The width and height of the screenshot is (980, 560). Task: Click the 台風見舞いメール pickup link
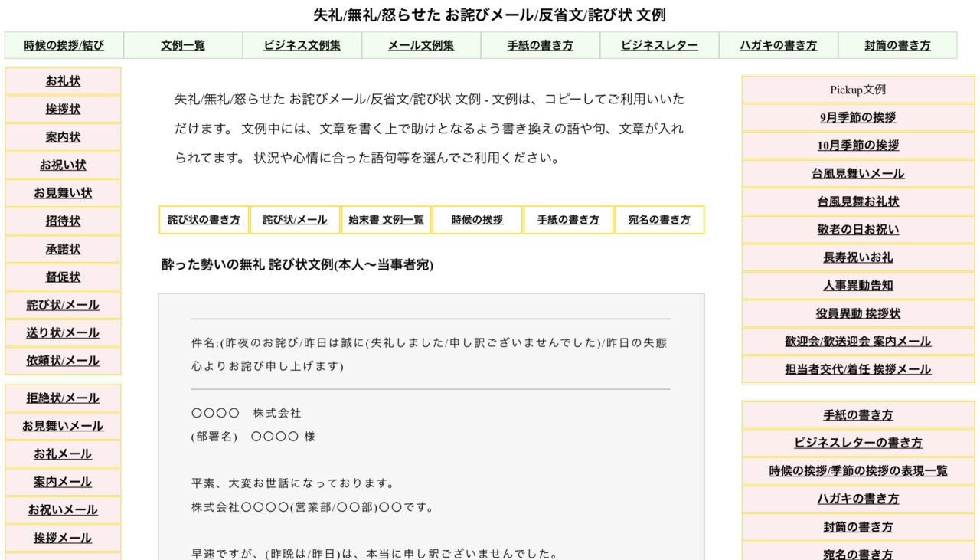pyautogui.click(x=857, y=173)
